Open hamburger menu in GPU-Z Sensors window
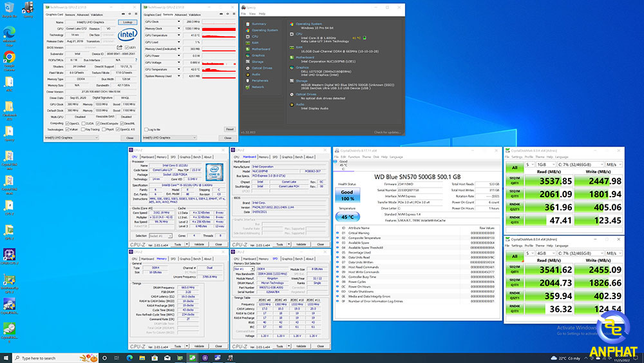 pos(234,14)
